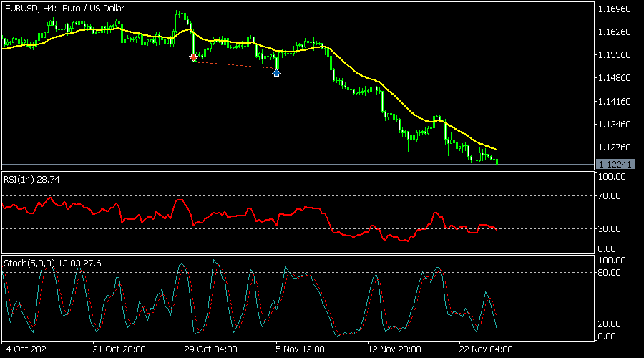The width and height of the screenshot is (644, 358).
Task: Click the Stochastic 80.00 level label
Action: 610,273
